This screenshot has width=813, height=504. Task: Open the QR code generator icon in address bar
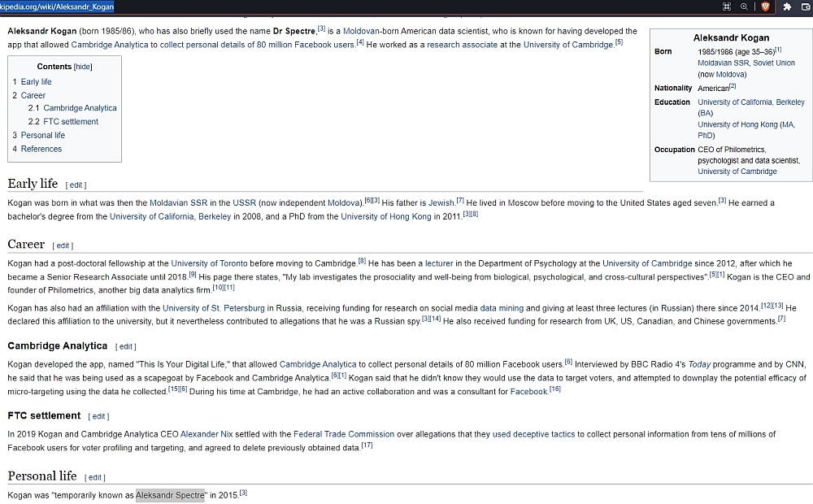tap(727, 7)
